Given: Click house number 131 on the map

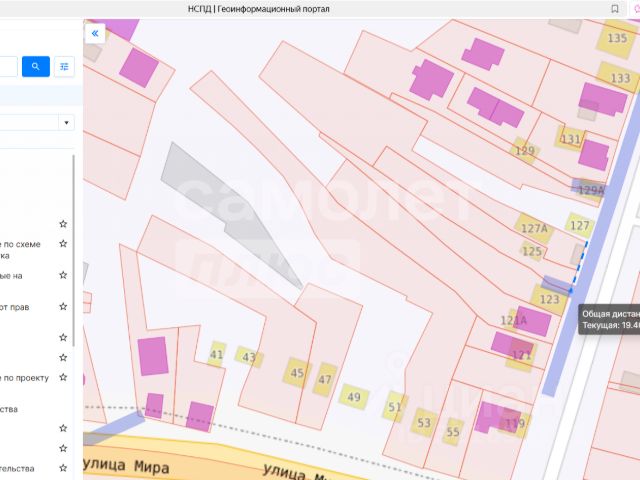Looking at the screenshot, I should pyautogui.click(x=571, y=139).
